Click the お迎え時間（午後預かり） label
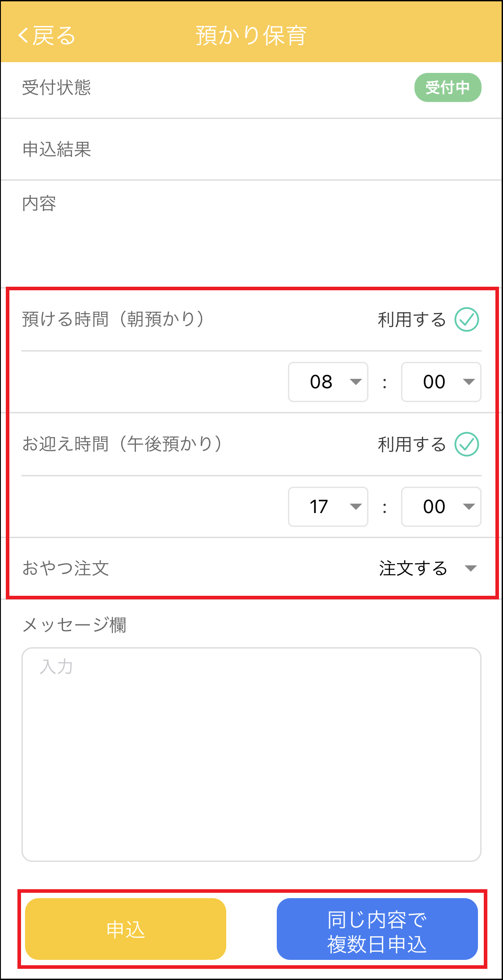 pos(122,444)
